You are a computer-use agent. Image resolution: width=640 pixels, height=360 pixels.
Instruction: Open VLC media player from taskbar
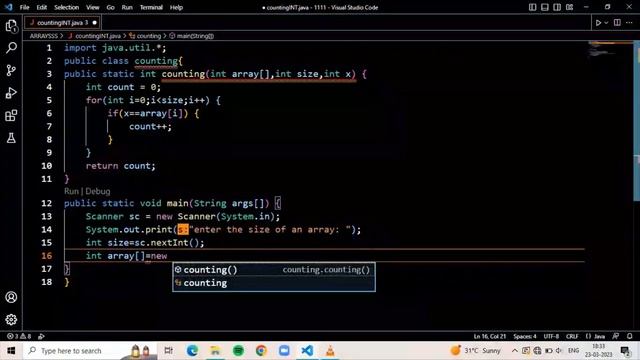[330, 351]
